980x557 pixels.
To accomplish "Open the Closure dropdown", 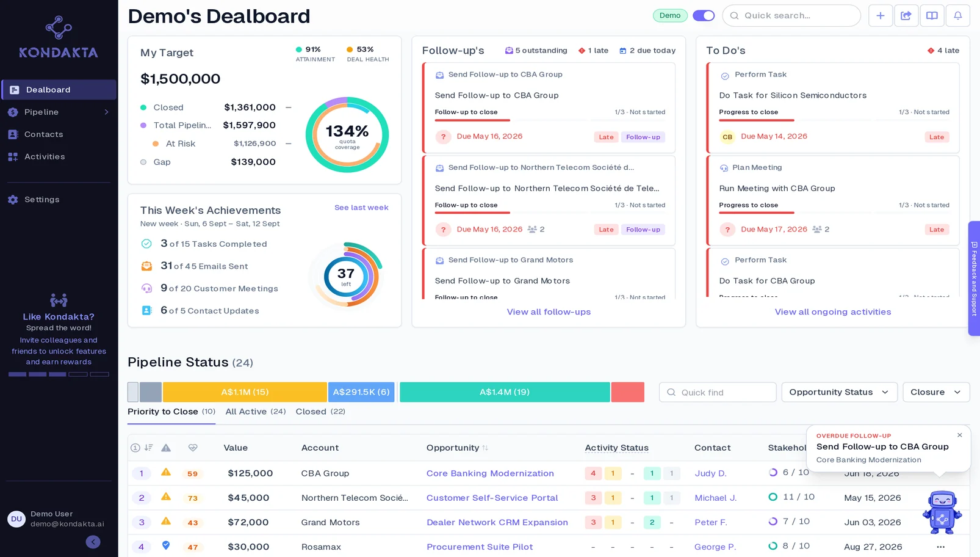I will coord(936,392).
